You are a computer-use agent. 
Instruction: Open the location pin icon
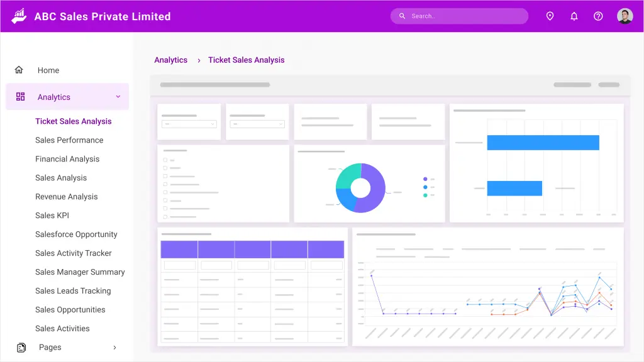click(550, 16)
